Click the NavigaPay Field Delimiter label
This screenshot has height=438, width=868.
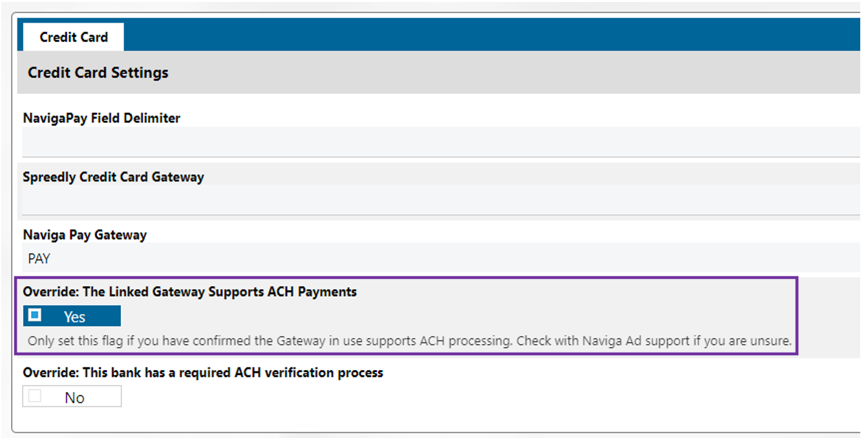(101, 118)
